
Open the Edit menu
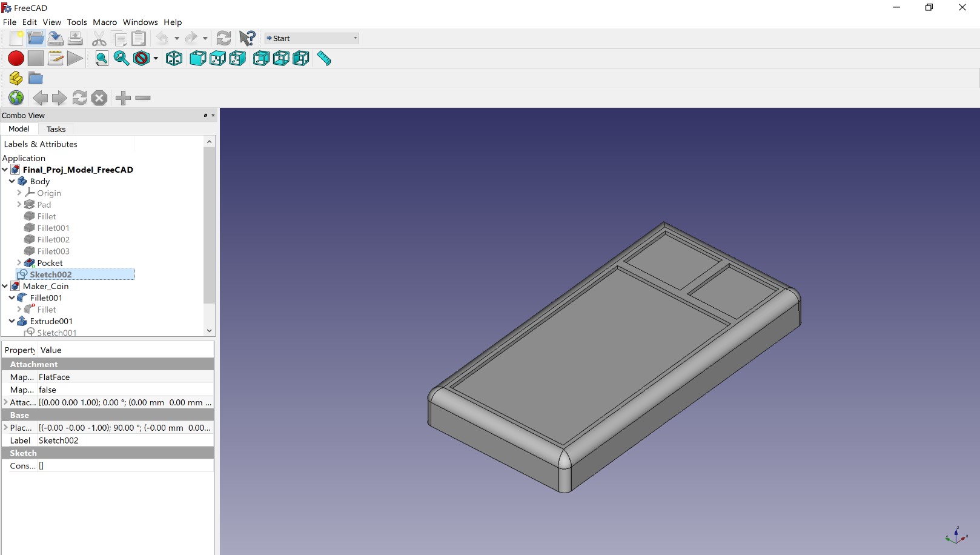coord(30,22)
